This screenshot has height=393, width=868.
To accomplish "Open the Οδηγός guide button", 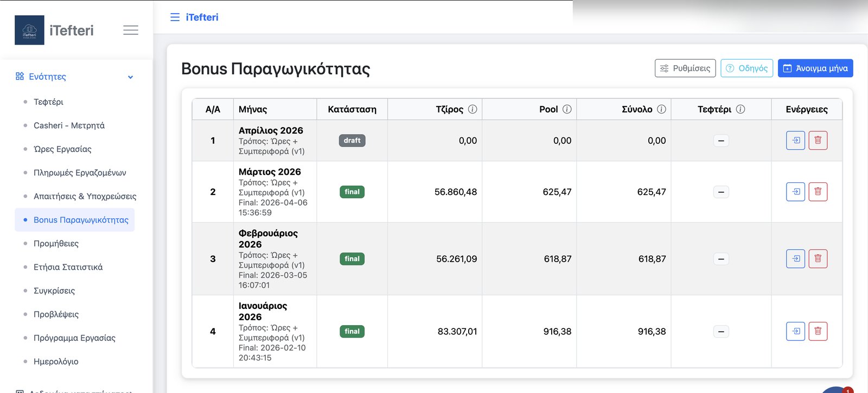I will coord(746,68).
